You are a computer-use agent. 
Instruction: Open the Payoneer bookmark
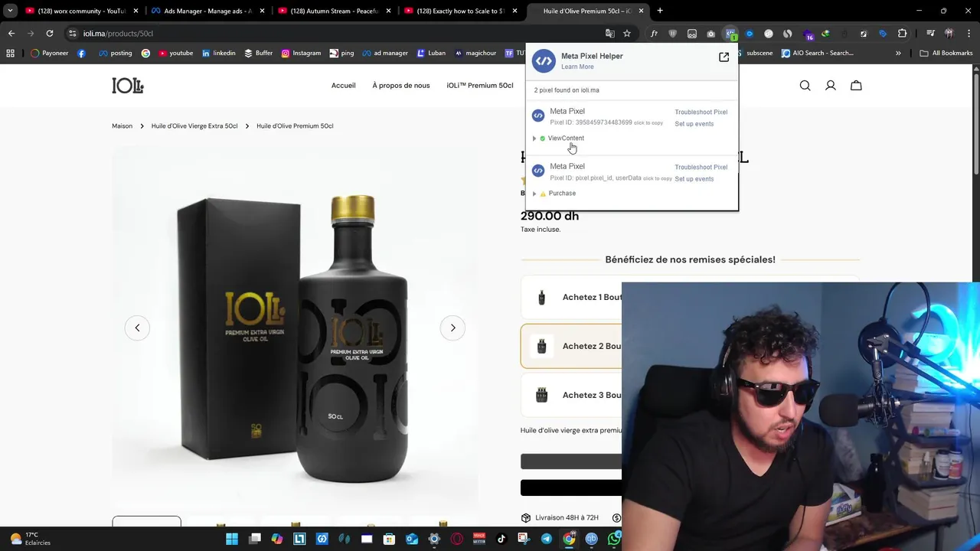[50, 53]
